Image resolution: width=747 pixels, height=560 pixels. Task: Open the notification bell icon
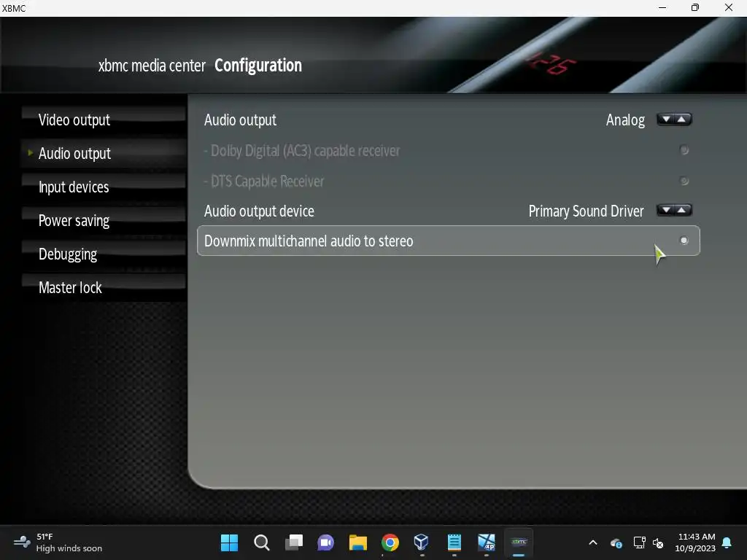(727, 542)
